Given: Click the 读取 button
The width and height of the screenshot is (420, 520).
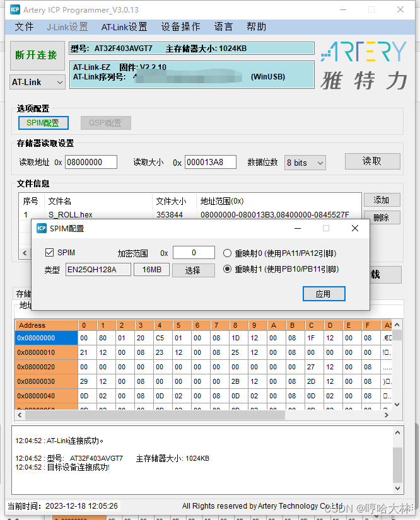Looking at the screenshot, I should click(x=373, y=161).
